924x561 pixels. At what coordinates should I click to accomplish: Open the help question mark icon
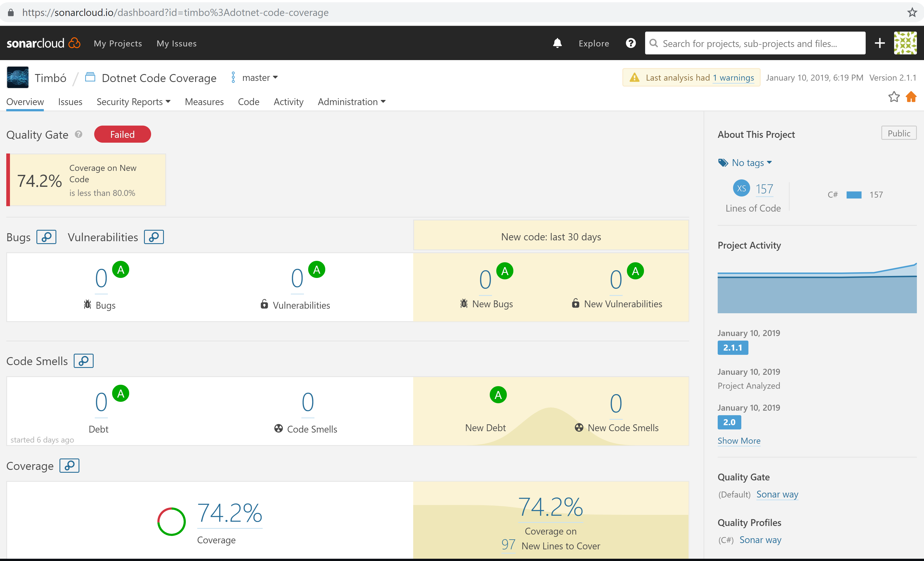(x=630, y=43)
